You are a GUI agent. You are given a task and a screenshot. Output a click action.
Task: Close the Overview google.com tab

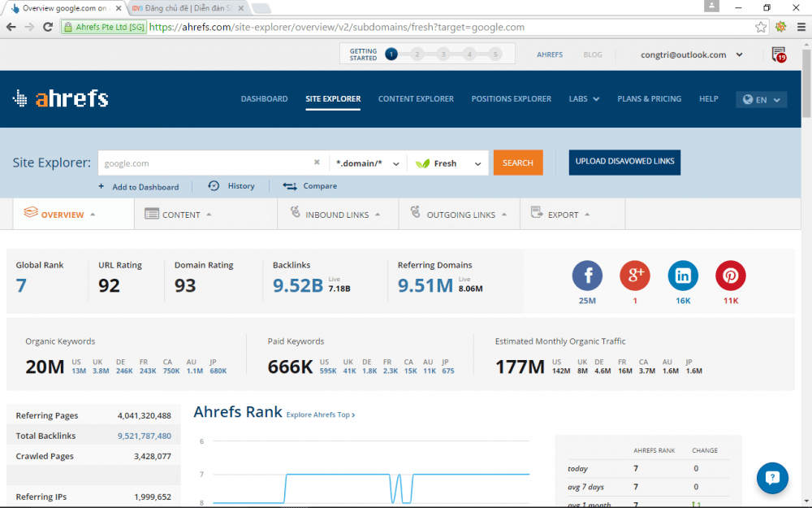pos(119,8)
